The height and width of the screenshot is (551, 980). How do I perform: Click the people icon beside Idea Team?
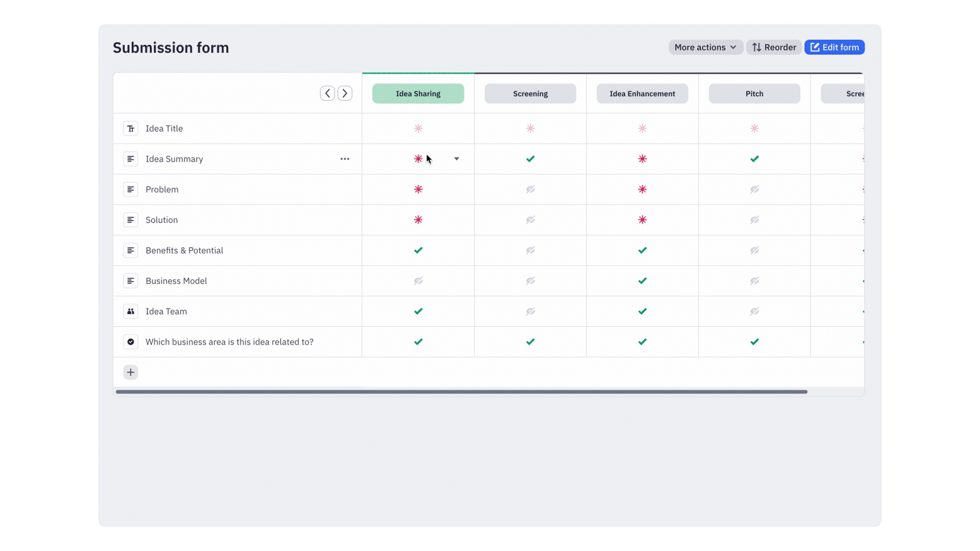(130, 311)
